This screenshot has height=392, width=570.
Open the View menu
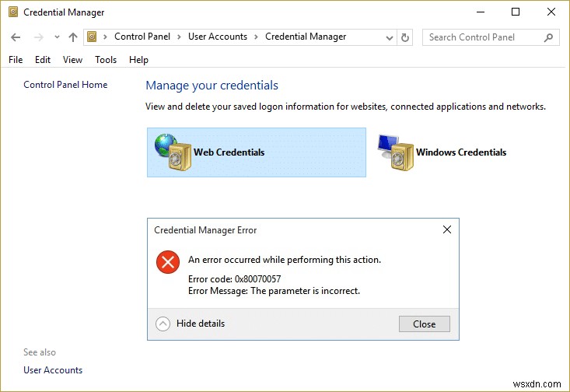(x=72, y=60)
